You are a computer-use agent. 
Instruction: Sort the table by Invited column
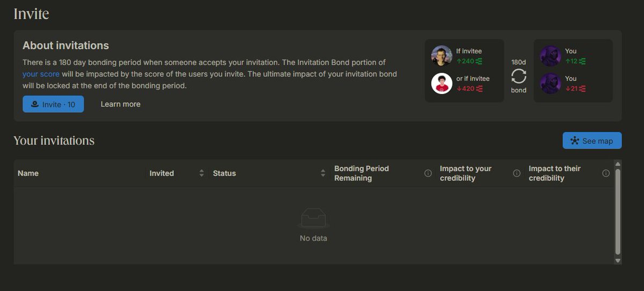pos(202,173)
